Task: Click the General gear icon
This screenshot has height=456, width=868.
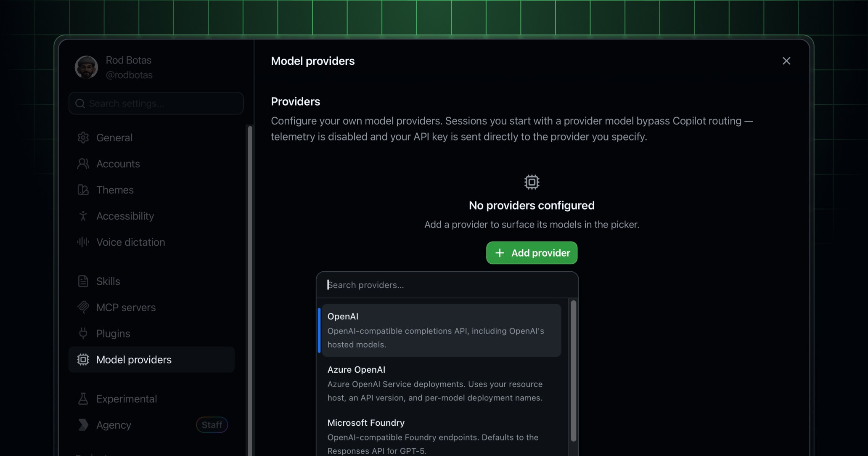Action: [83, 138]
